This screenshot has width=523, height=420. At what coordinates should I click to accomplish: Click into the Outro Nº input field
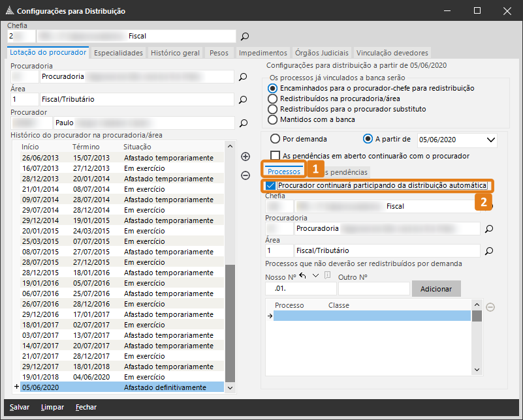tap(373, 288)
